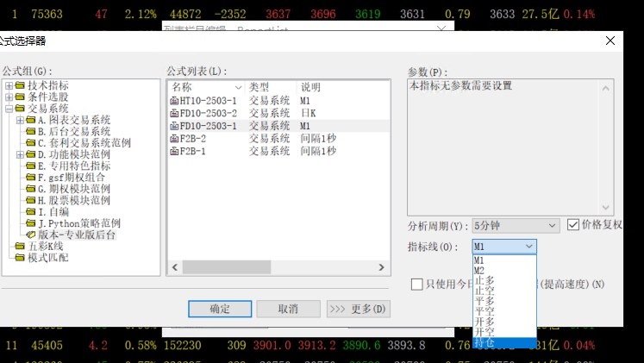Viewport: 644px width, 363px height.
Task: Click the FD10-2503-1 formula icon
Action: 174,126
